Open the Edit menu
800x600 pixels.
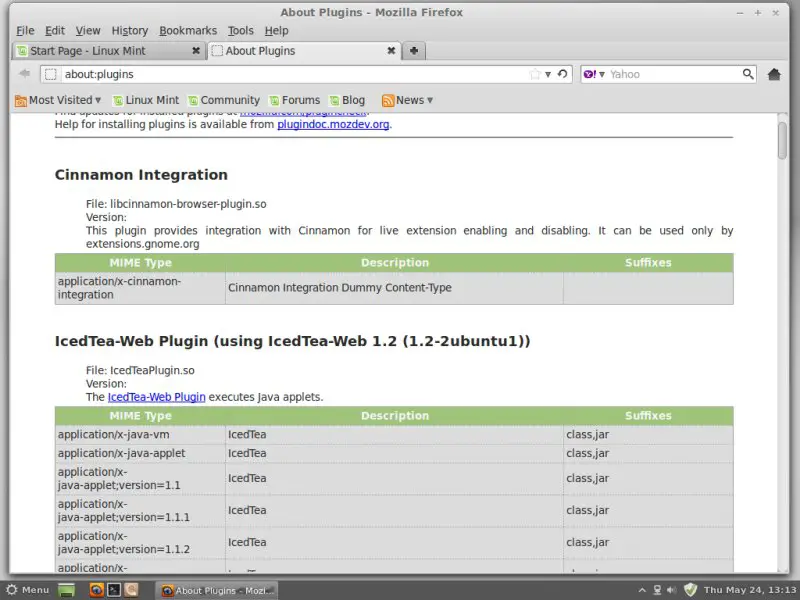55,31
